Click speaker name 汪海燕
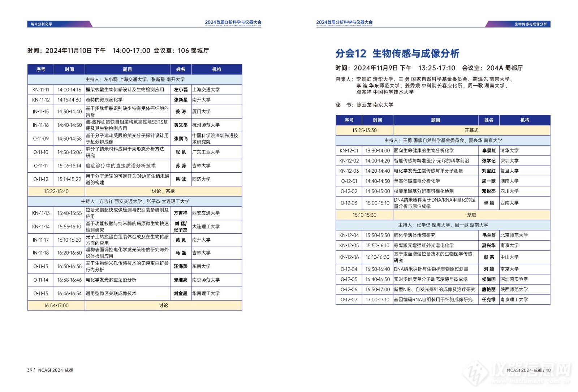Screen dimensions: 578x392 click(181, 266)
